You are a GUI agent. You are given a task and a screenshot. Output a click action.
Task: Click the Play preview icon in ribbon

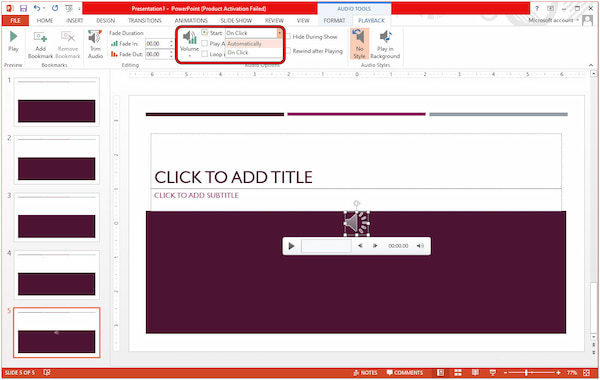pyautogui.click(x=13, y=41)
